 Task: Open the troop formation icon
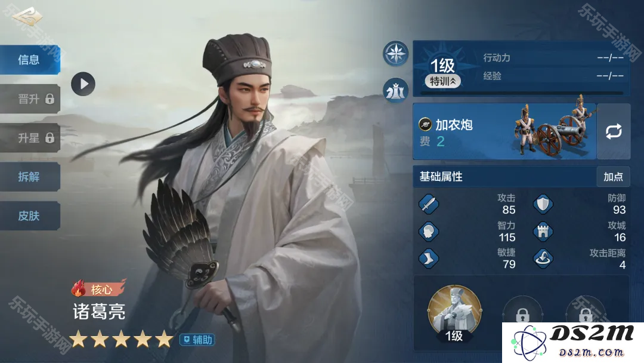[x=395, y=90]
